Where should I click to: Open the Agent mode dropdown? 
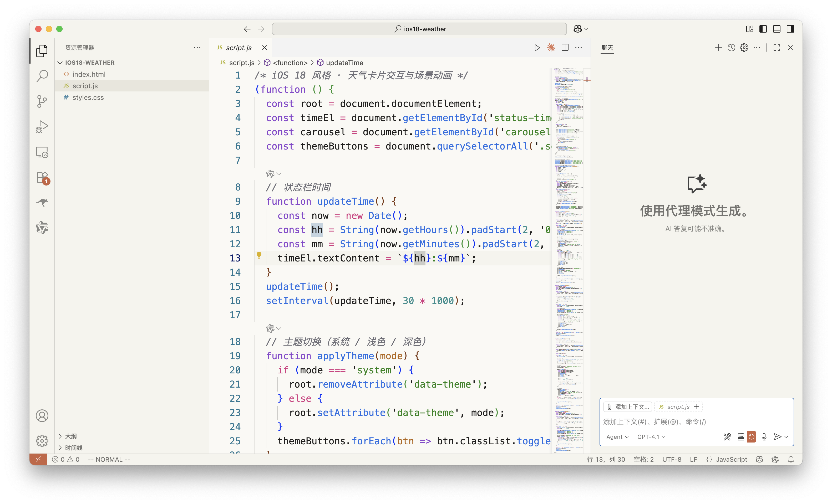(617, 437)
